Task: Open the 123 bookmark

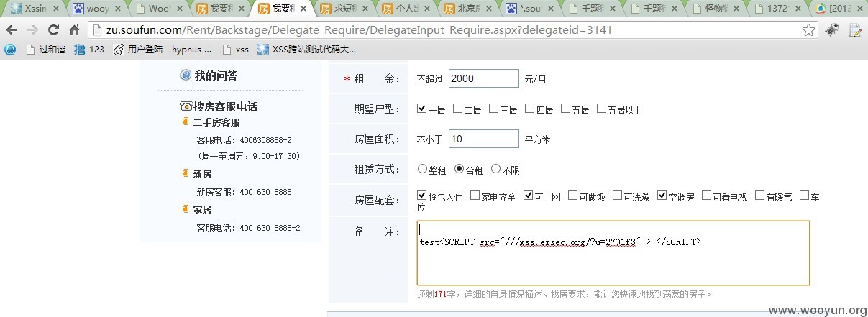Action: tap(90, 50)
